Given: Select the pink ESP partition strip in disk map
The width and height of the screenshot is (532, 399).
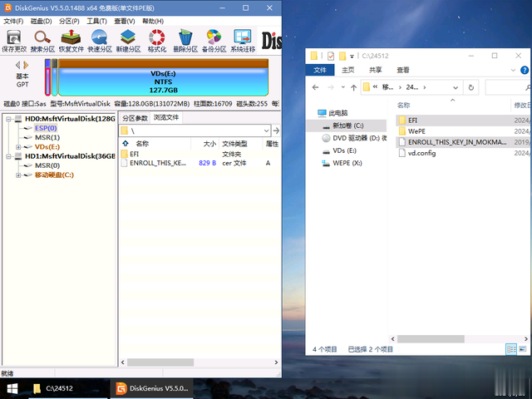Looking at the screenshot, I should tap(47, 77).
